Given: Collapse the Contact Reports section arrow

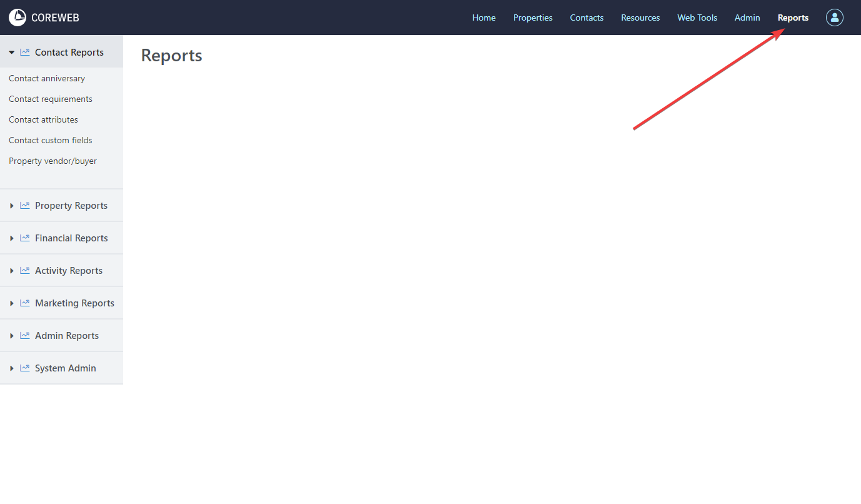Looking at the screenshot, I should [12, 53].
